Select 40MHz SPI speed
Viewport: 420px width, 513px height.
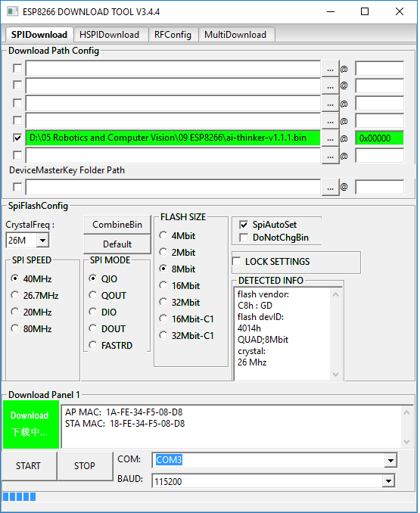pyautogui.click(x=31, y=278)
